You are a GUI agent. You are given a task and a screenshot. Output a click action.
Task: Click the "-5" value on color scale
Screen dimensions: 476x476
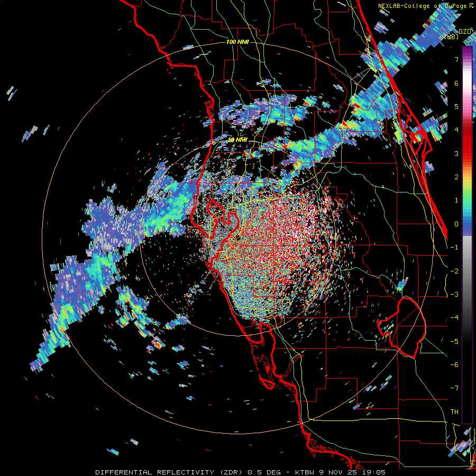(454, 342)
